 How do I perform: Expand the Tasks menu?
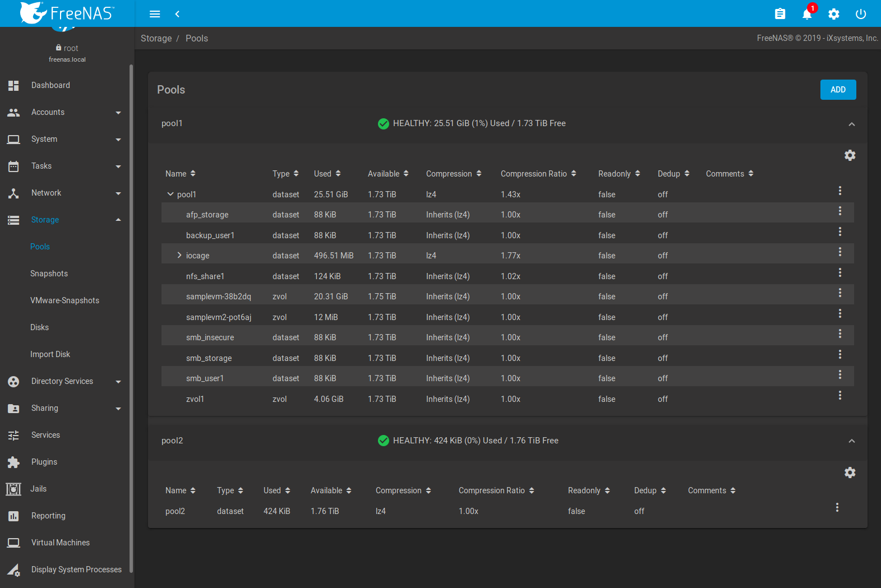coord(67,166)
